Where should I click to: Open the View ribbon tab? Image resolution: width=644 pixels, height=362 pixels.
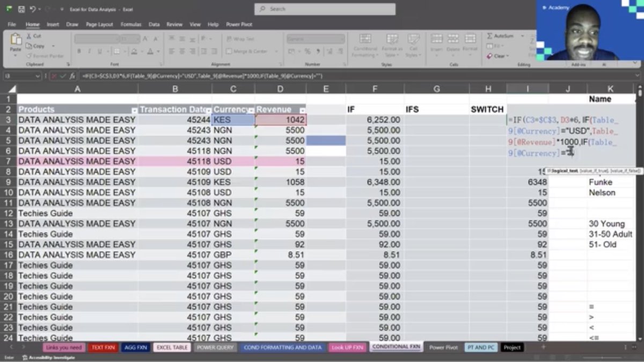point(195,24)
